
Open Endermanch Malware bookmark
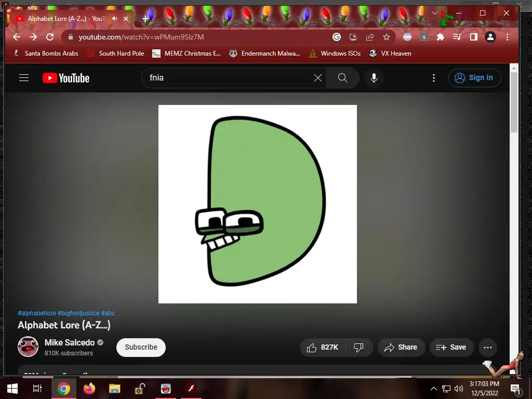(264, 54)
